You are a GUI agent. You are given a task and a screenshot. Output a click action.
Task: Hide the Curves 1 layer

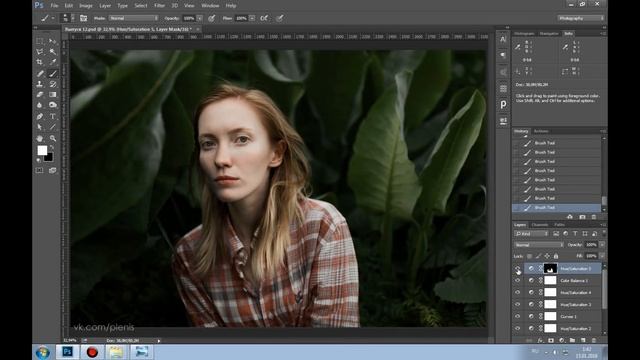(x=518, y=316)
